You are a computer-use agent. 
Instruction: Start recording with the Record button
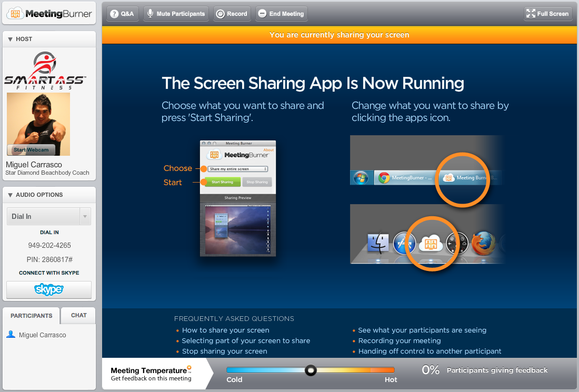click(x=232, y=14)
